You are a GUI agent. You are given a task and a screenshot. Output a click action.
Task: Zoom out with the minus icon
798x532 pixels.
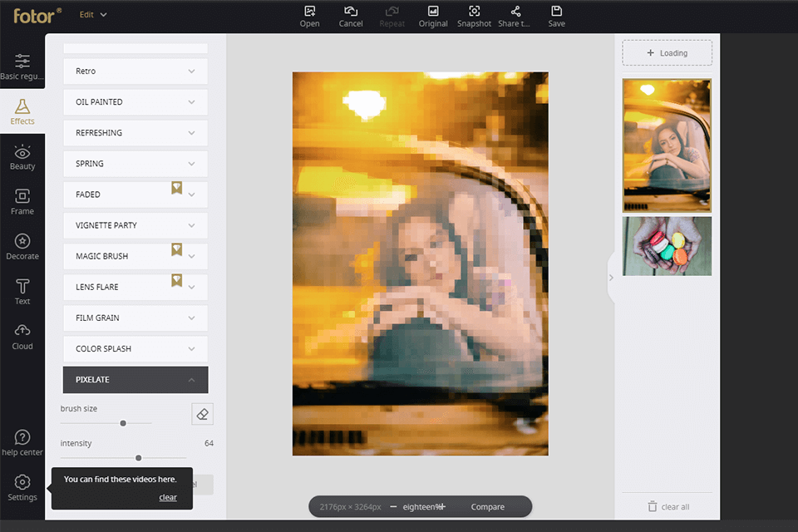point(393,506)
